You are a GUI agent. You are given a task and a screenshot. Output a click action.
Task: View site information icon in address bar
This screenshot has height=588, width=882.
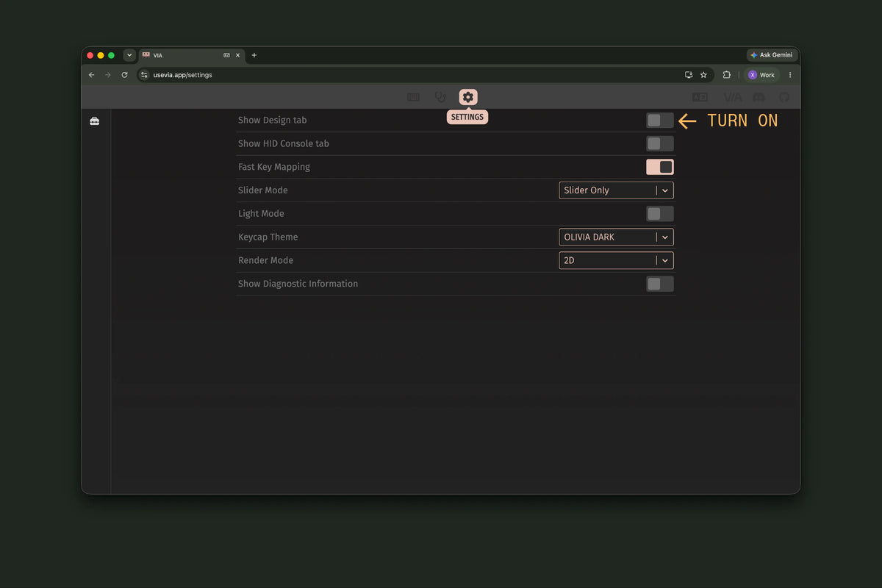[144, 75]
